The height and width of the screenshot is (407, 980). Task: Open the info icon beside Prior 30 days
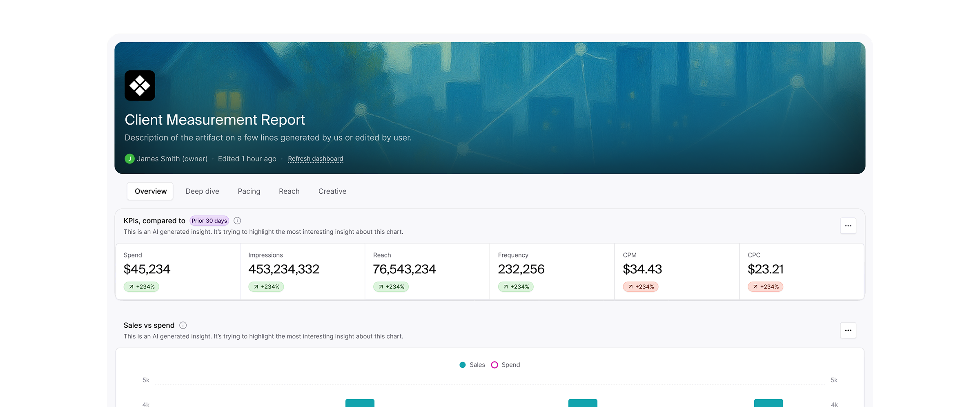click(x=237, y=221)
